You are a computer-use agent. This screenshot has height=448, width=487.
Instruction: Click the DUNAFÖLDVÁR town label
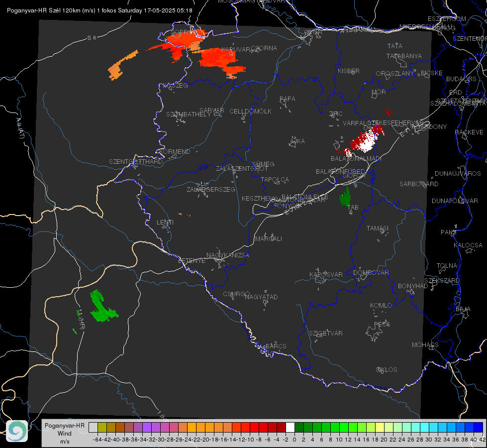pos(455,201)
